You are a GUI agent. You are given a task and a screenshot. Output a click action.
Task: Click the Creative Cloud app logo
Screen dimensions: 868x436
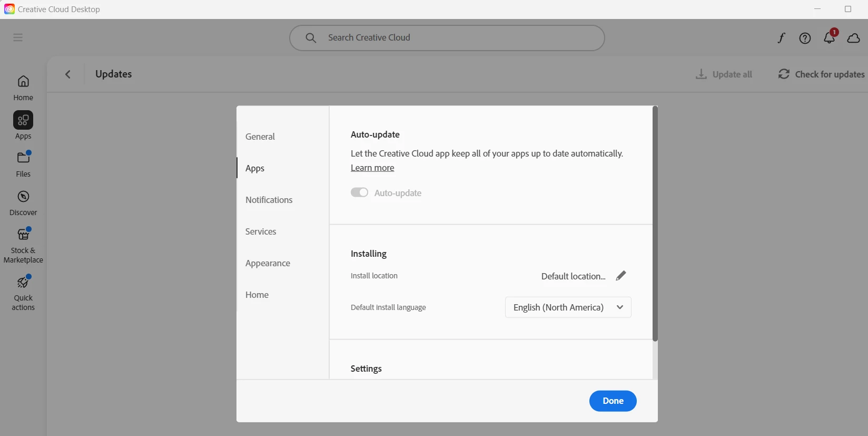[9, 9]
